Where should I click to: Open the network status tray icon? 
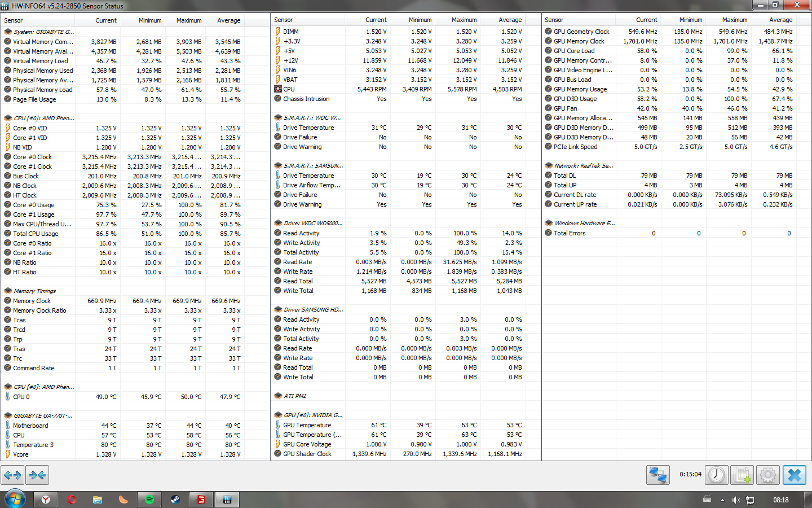click(x=750, y=500)
